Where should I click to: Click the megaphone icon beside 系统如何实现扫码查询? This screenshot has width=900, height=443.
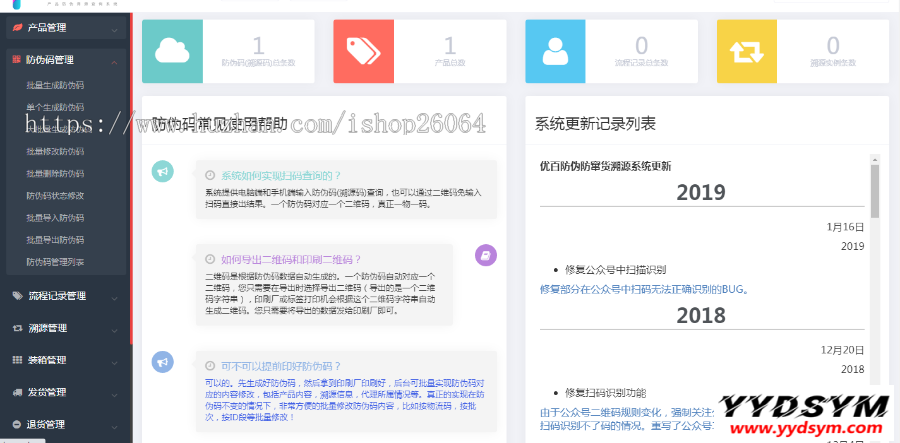tap(161, 172)
